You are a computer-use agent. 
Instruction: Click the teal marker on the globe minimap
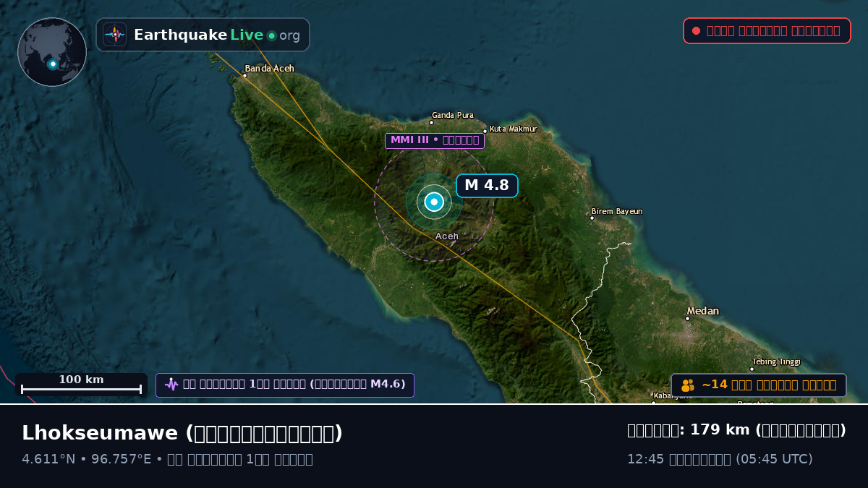(x=52, y=64)
